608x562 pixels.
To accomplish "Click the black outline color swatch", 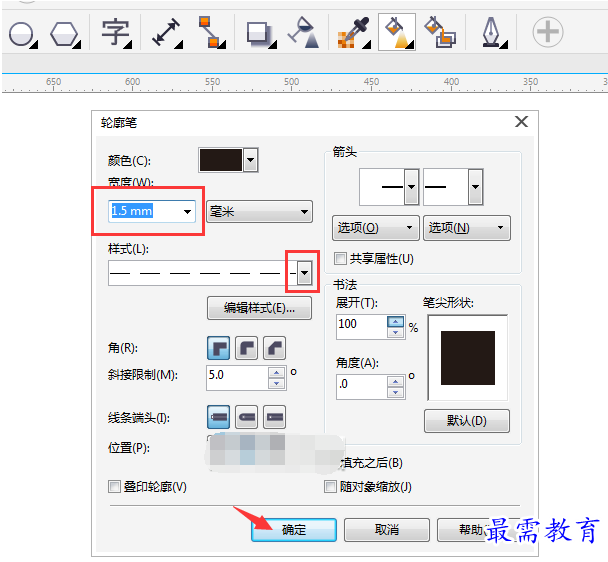I will pos(221,160).
